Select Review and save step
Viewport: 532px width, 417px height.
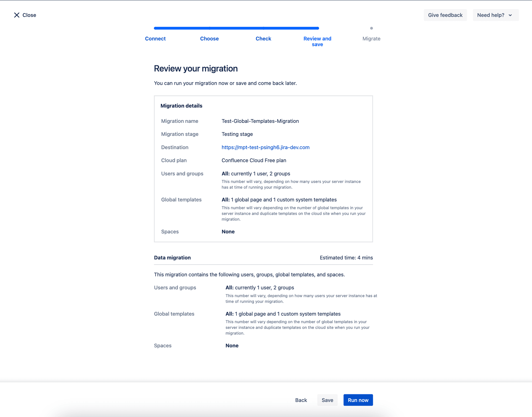317,41
